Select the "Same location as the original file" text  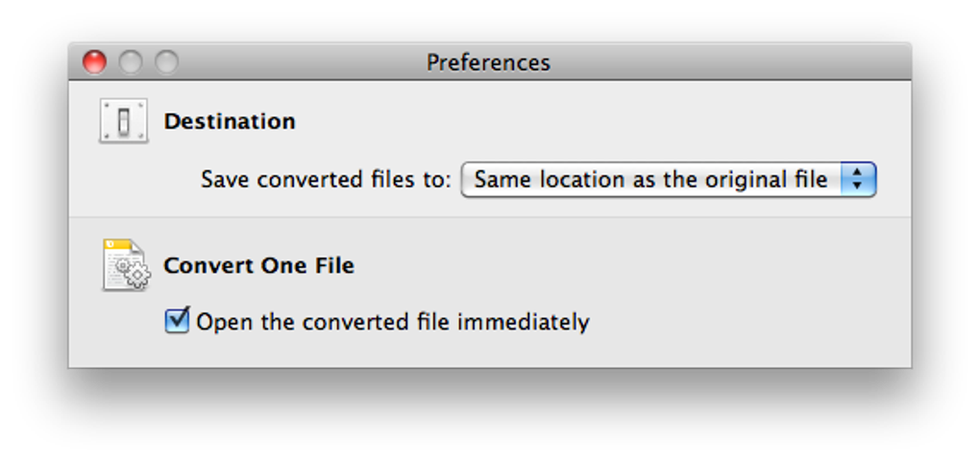point(650,180)
